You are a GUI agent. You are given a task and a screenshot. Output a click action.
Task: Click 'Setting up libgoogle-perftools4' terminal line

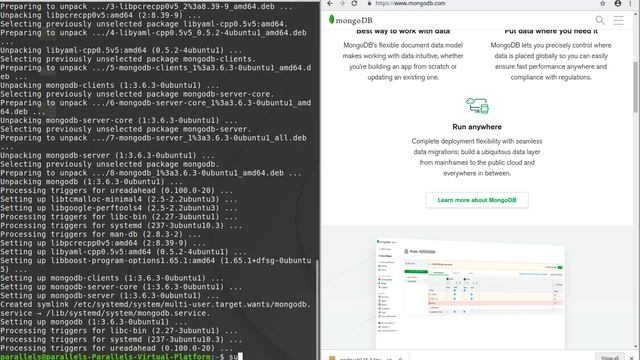119,208
